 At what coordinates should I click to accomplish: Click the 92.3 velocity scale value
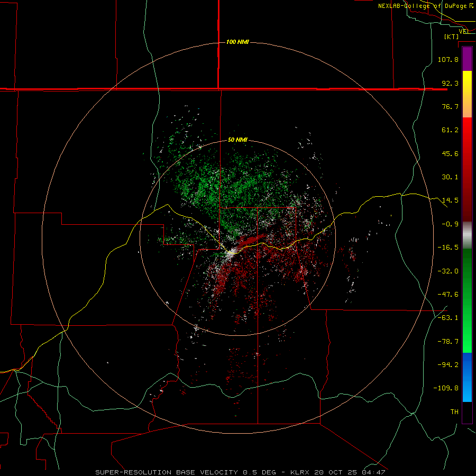(x=450, y=83)
